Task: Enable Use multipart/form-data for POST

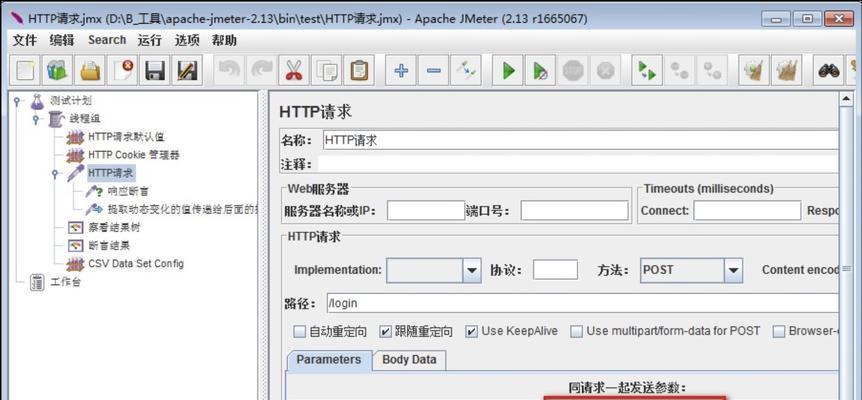Action: (x=576, y=331)
